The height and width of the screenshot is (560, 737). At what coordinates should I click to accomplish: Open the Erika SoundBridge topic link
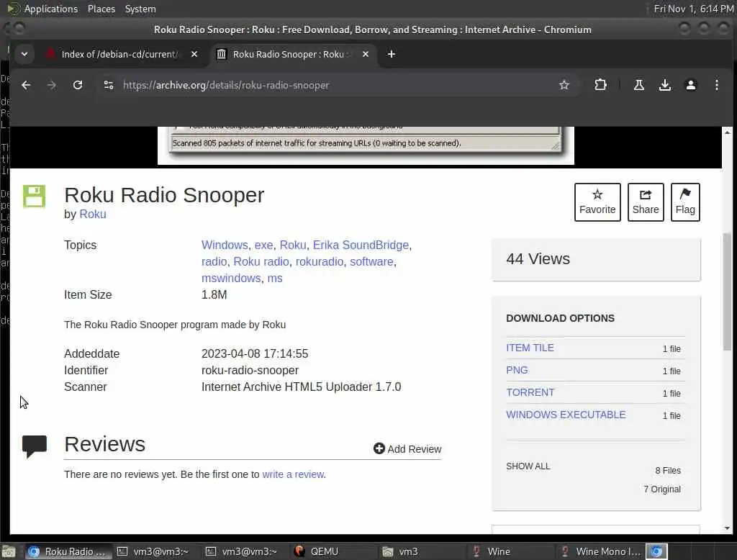click(361, 245)
